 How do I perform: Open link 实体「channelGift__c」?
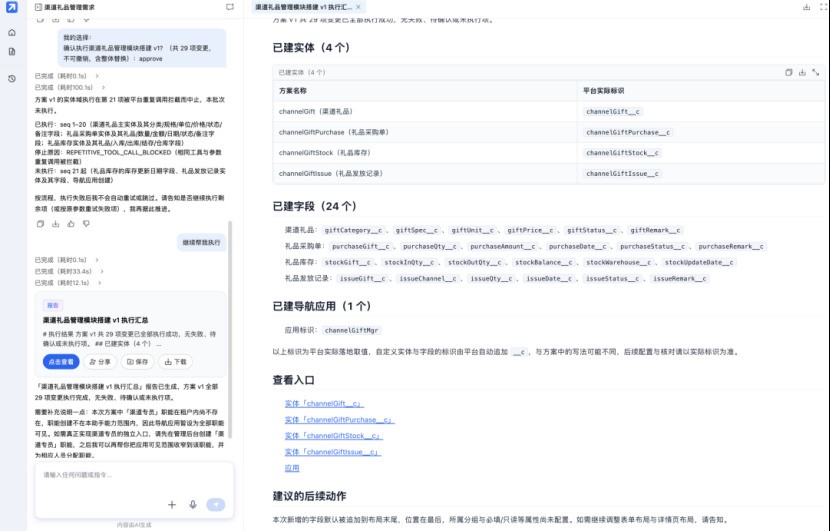click(324, 403)
